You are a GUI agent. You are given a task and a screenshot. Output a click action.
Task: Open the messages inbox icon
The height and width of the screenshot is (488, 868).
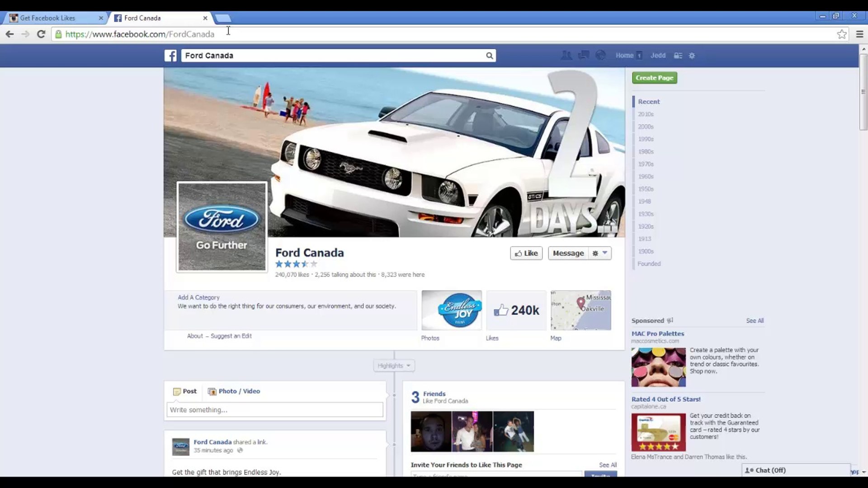coord(583,55)
